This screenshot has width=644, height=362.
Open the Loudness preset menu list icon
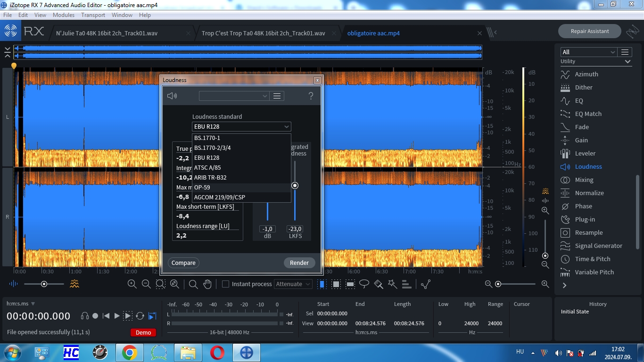(277, 96)
